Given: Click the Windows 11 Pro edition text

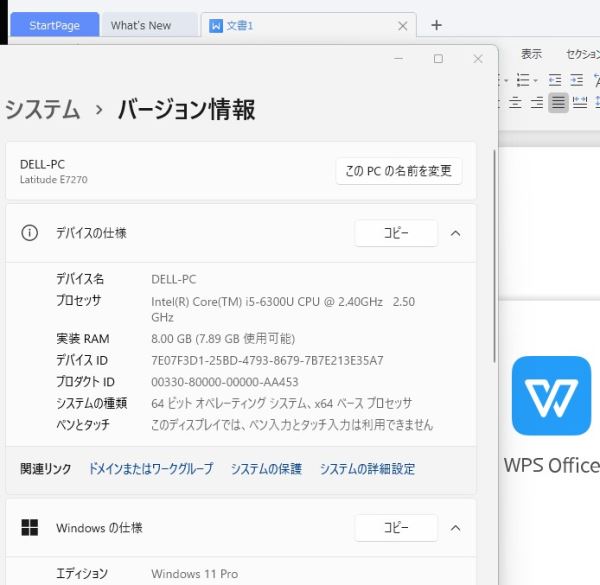Looking at the screenshot, I should coord(194,574).
